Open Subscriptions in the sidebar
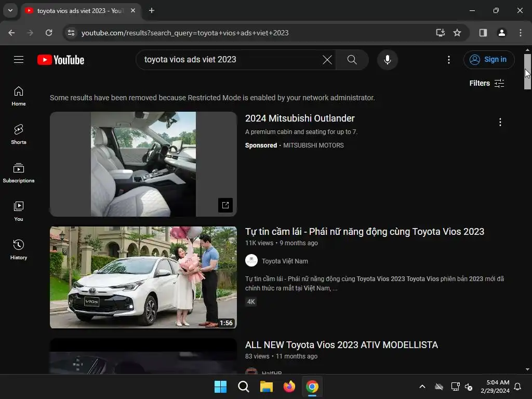 point(19,173)
